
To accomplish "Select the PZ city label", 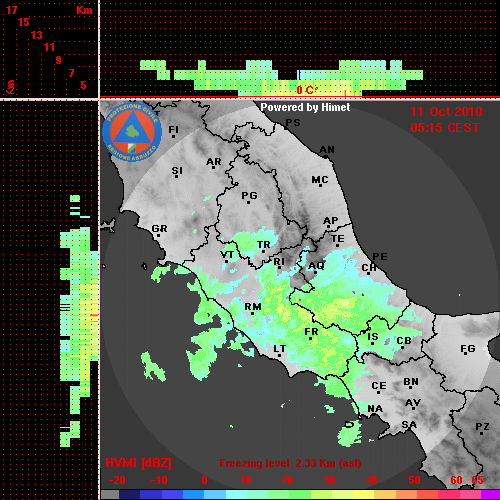I will 482,427.
